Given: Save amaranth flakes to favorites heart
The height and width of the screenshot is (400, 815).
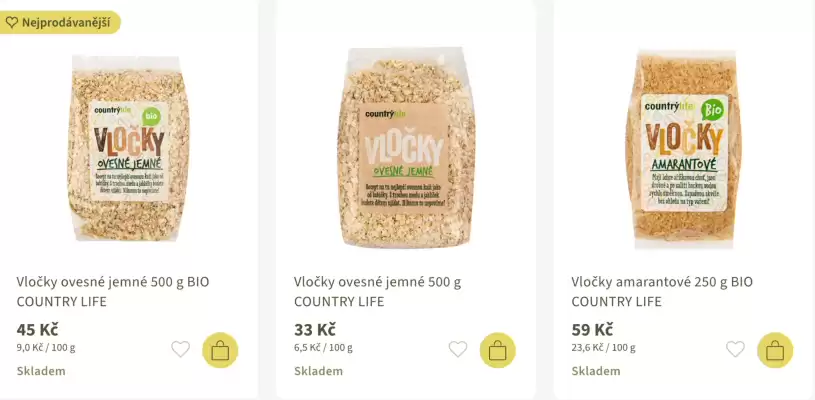Looking at the screenshot, I should [735, 349].
